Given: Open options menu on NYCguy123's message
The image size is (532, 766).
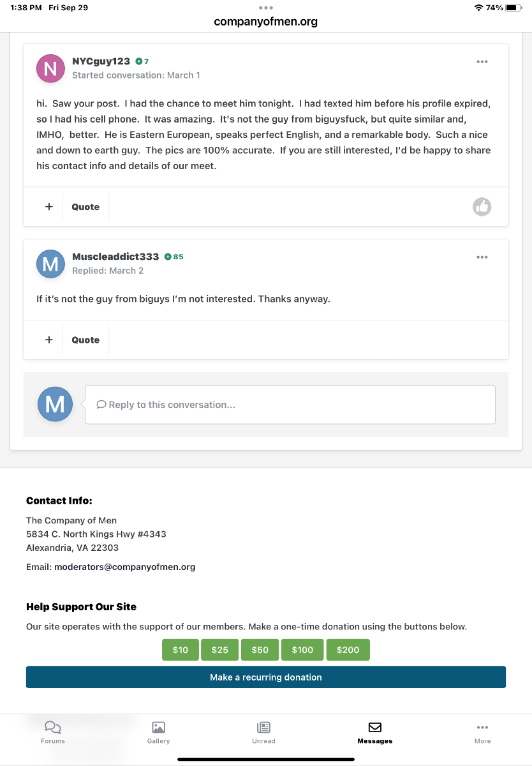Looking at the screenshot, I should click(482, 62).
